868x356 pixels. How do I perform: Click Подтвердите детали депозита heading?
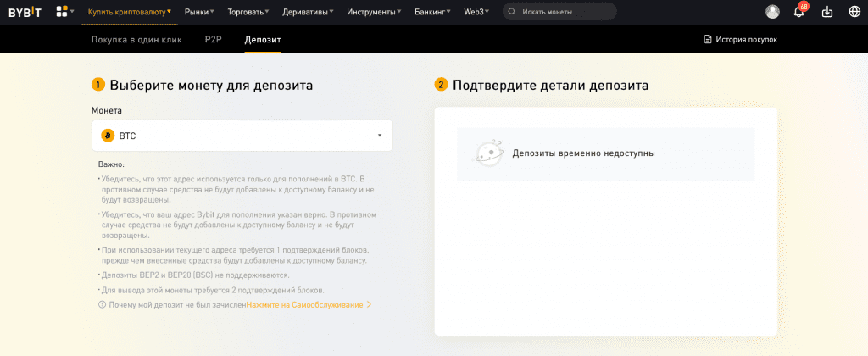(551, 86)
